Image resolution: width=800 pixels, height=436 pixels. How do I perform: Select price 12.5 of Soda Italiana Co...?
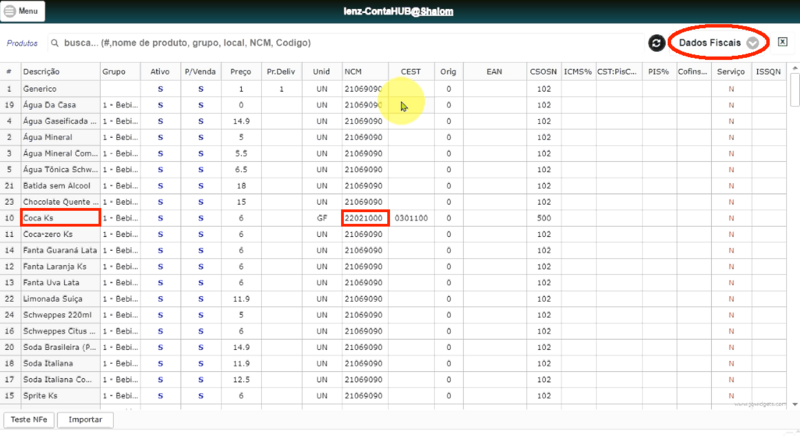pos(241,379)
